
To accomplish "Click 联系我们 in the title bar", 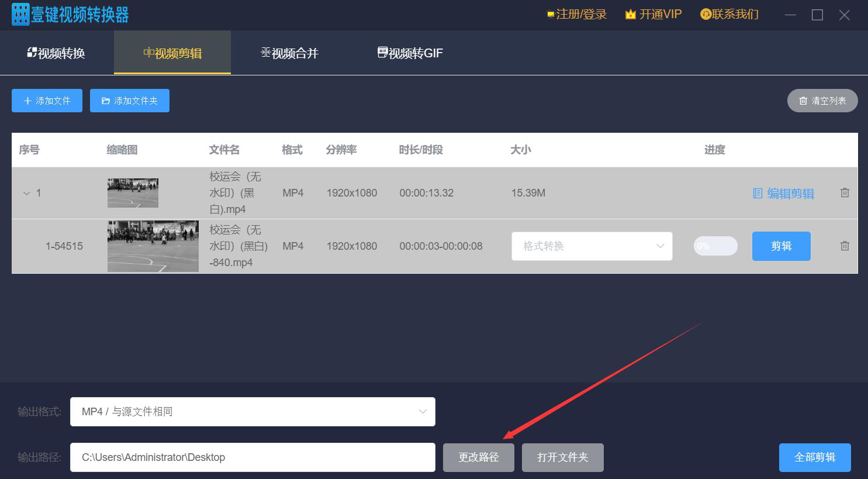I will coord(729,15).
